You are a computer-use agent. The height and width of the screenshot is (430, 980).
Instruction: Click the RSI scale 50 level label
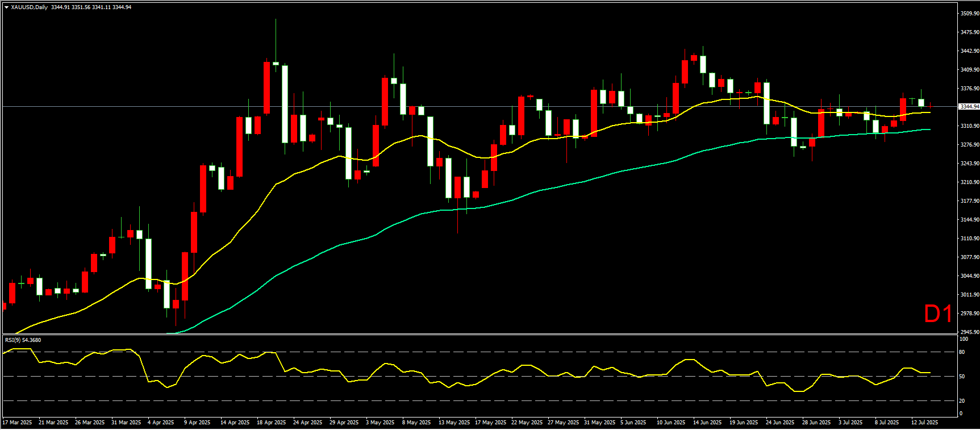click(962, 377)
